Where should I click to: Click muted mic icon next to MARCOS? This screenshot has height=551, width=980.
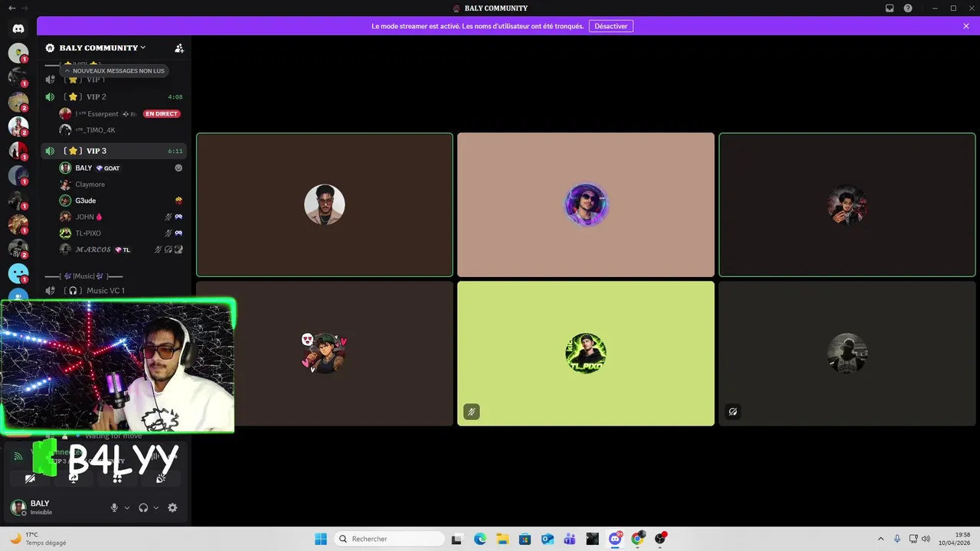pos(158,249)
